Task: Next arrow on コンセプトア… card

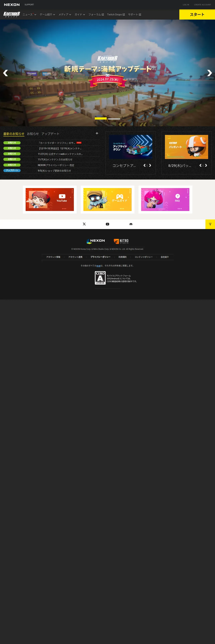Action: tap(150, 166)
